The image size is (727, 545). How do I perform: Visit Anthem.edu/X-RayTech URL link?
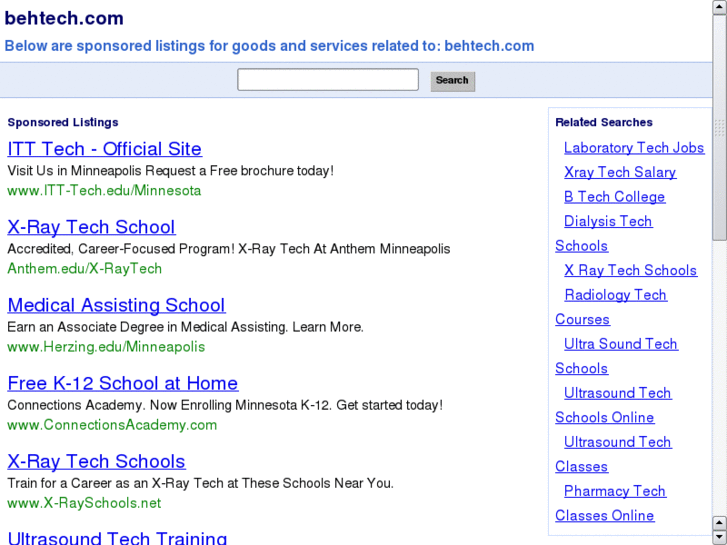[x=84, y=269]
